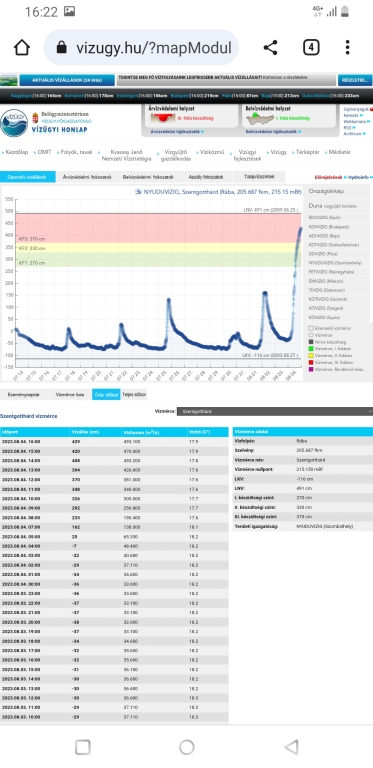The image size is (373, 768).
Task: Tap the Android recent apps square icon
Action: coord(83,747)
